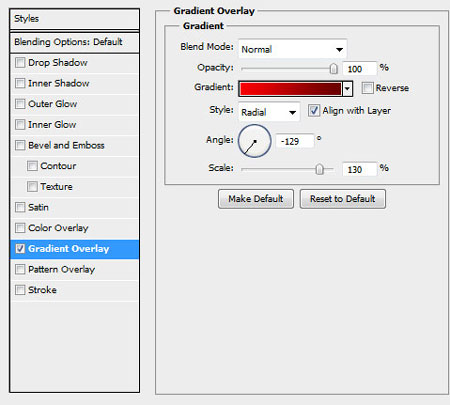Open the Blend Mode dropdown
The height and width of the screenshot is (405, 450).
click(x=293, y=49)
